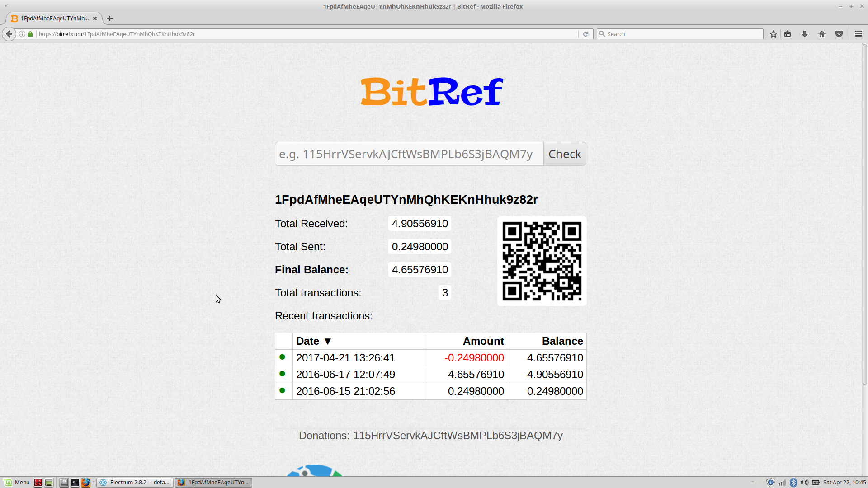Click the donations address 115HrrVServkAJCftWsBMPLb6S3jBAQM7y
This screenshot has height=488, width=868.
pyautogui.click(x=458, y=436)
